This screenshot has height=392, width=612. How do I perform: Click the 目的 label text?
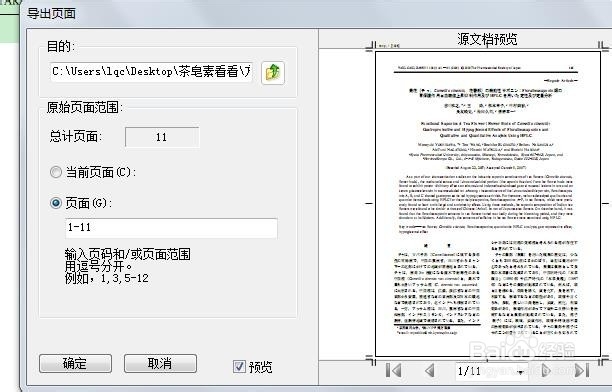click(60, 46)
